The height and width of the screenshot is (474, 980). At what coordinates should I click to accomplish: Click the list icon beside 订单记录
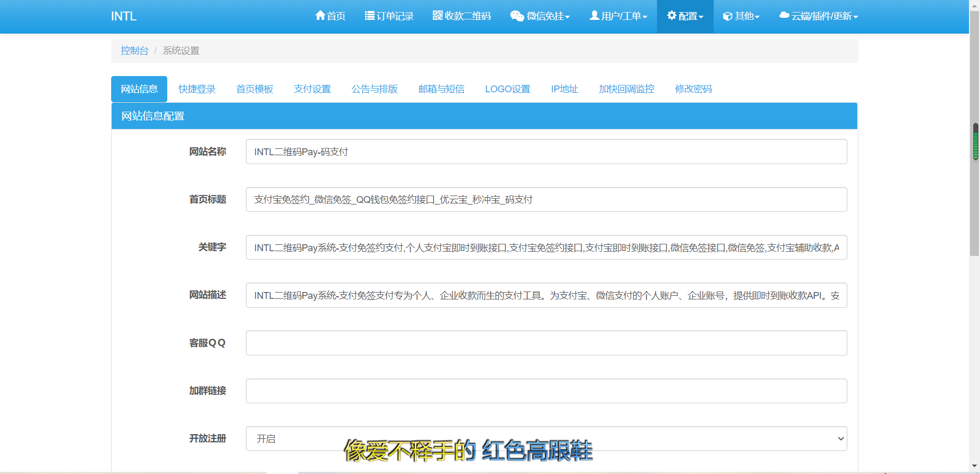[x=370, y=16]
